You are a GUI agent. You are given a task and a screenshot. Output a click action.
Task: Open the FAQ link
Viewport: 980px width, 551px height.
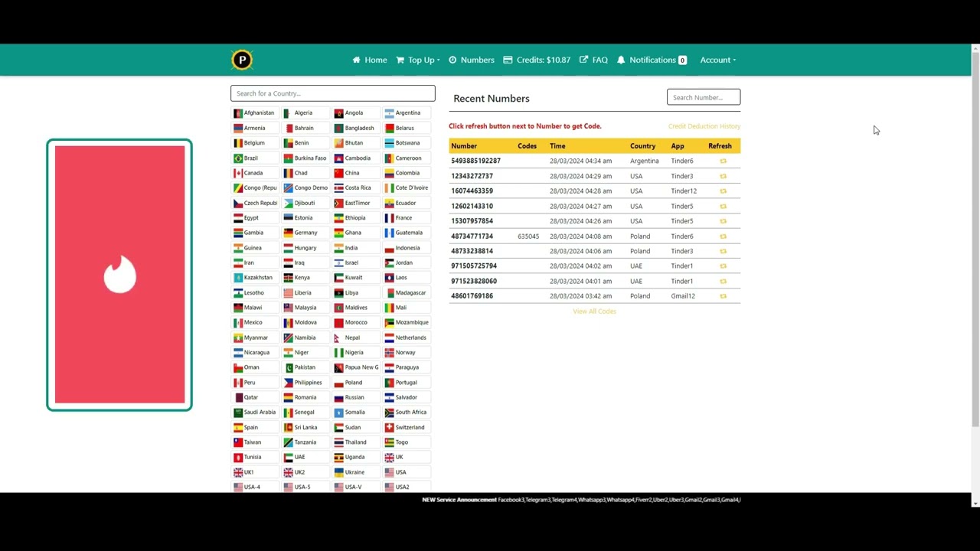click(594, 60)
